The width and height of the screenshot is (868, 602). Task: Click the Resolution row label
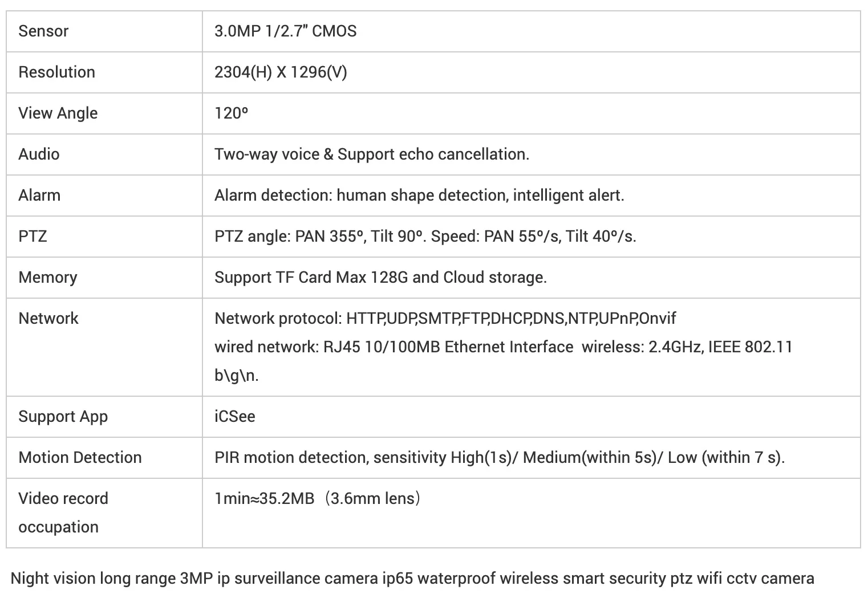point(56,72)
